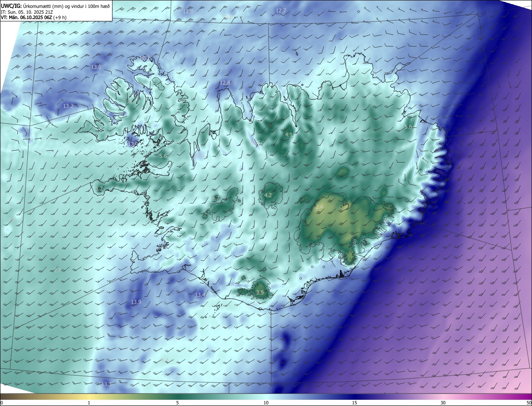This screenshot has height=406, width=532.
Task: Select the 4.7 glacier value label
Action: (x=216, y=198)
